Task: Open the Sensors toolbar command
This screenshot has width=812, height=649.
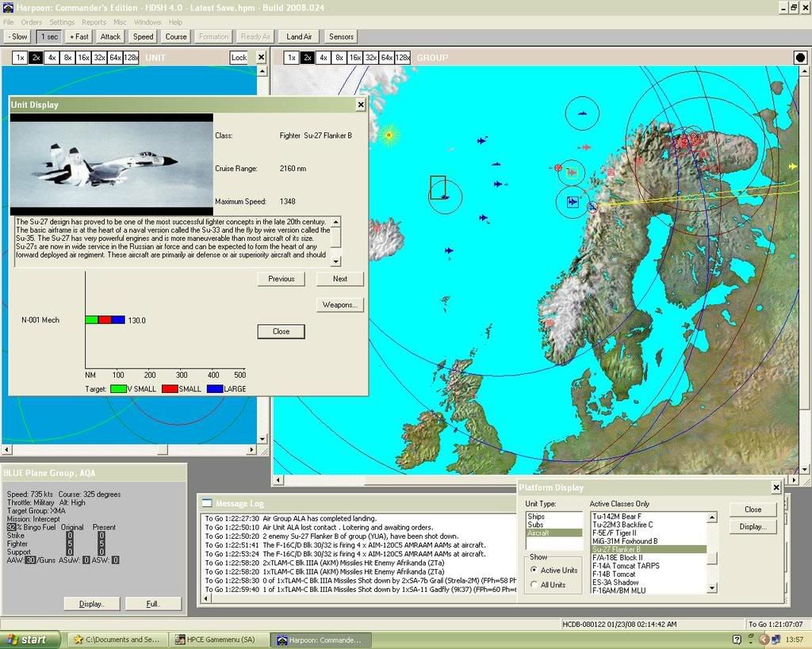Action: (341, 36)
